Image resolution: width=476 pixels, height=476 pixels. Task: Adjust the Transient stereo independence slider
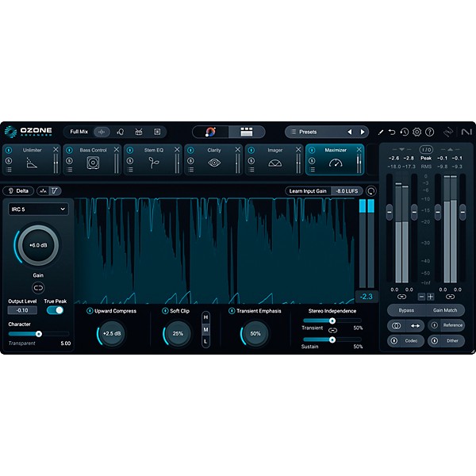pyautogui.click(x=332, y=321)
